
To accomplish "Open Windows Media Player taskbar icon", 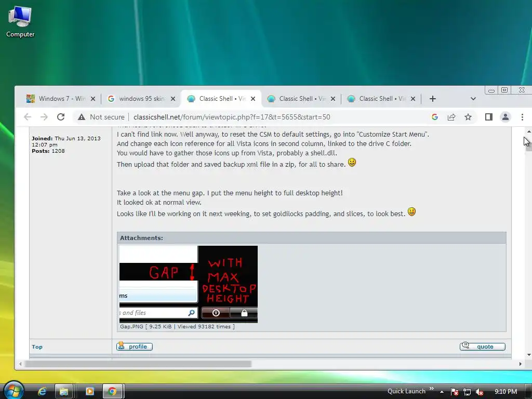I will tap(89, 391).
